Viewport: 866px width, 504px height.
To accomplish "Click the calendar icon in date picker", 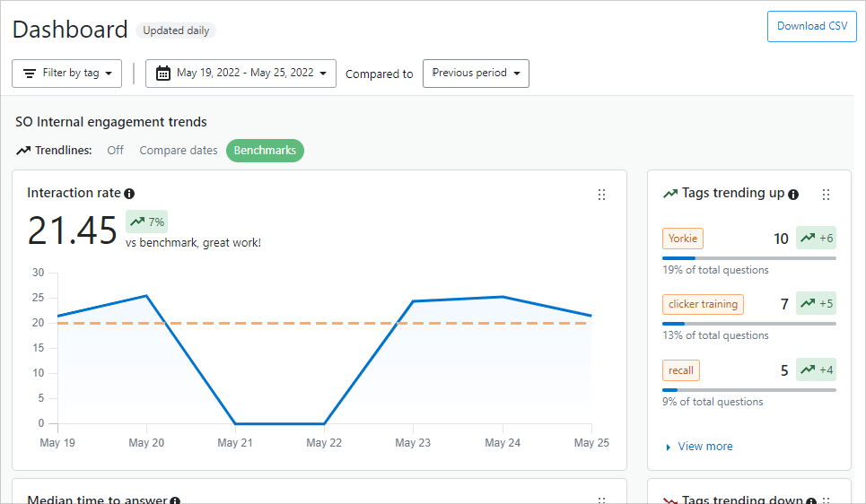I will (x=163, y=74).
